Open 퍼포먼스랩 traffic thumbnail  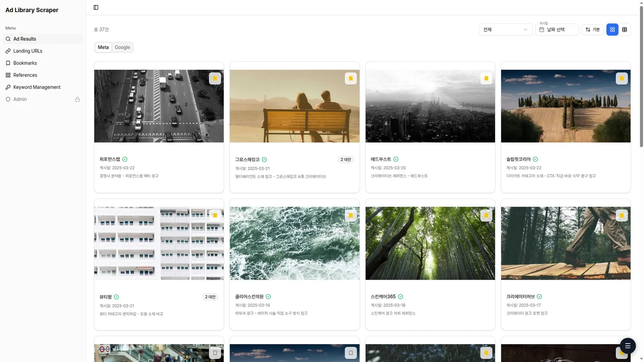coord(159,106)
